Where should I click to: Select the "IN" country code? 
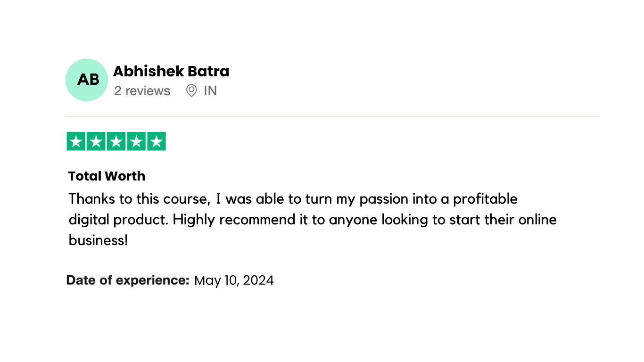[x=210, y=90]
